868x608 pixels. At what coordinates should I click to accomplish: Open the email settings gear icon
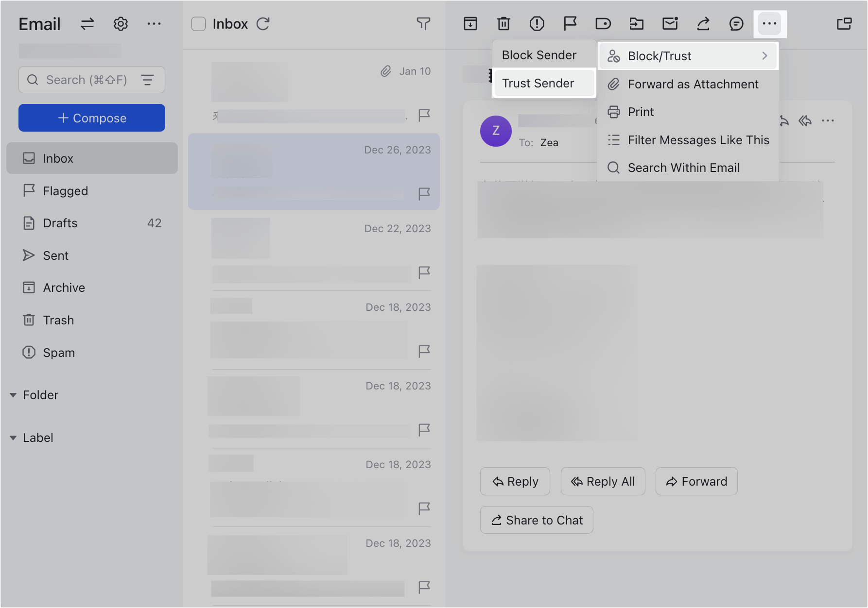pyautogui.click(x=121, y=24)
